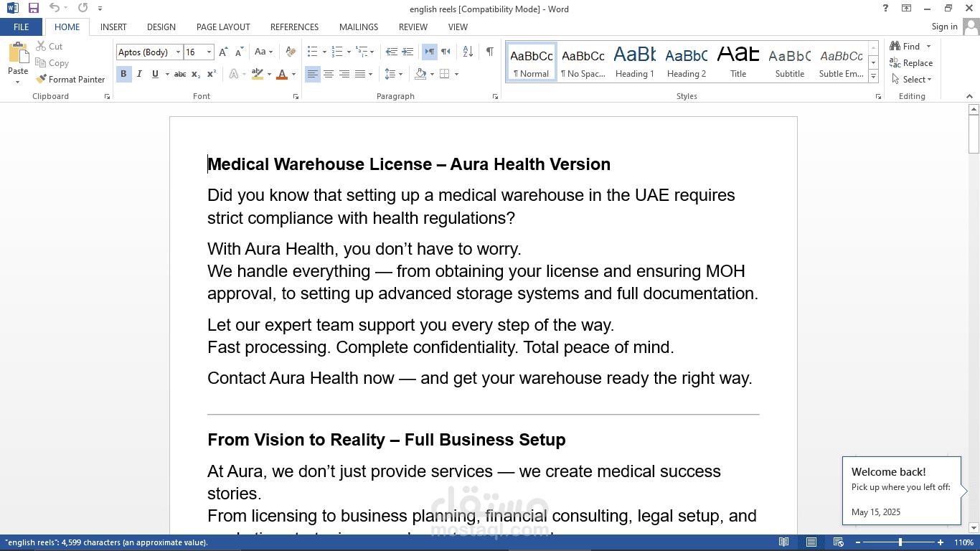Click the Copy command
The image size is (980, 551).
click(52, 63)
